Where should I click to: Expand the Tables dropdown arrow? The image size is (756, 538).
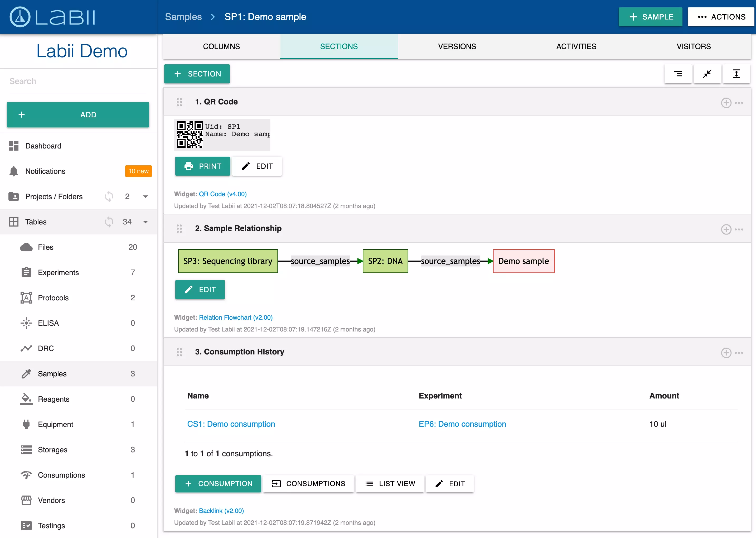pos(145,222)
